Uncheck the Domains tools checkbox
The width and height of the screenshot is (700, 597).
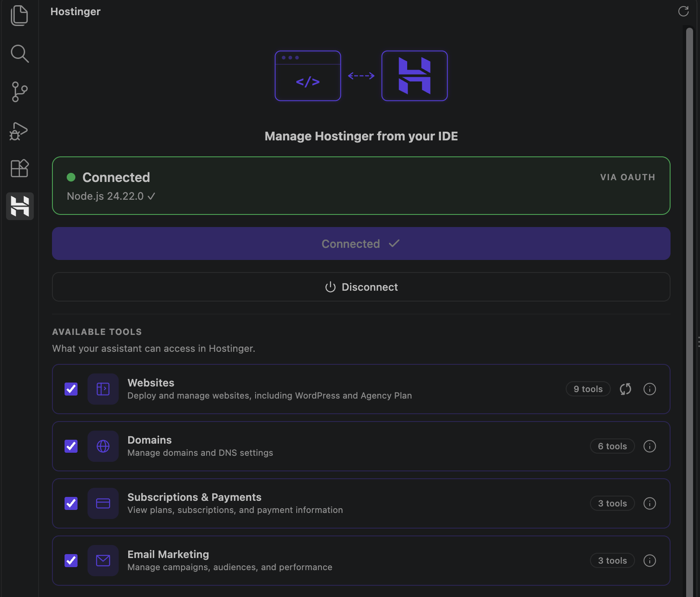[71, 446]
